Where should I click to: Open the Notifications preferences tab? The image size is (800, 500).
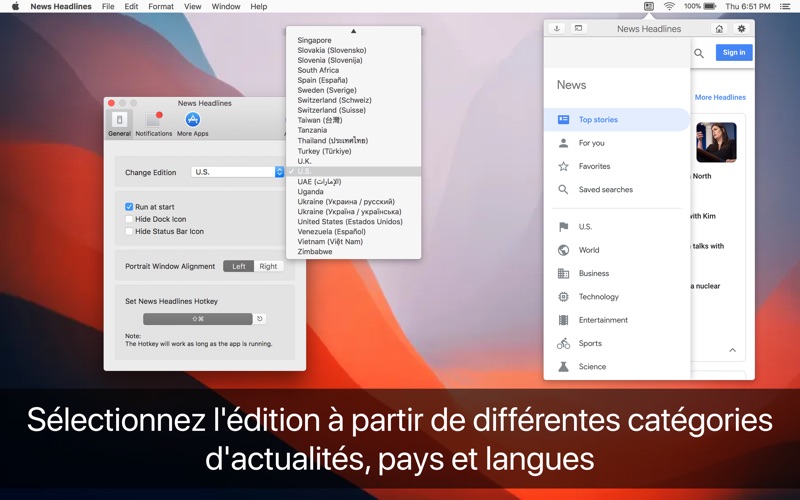[x=154, y=124]
